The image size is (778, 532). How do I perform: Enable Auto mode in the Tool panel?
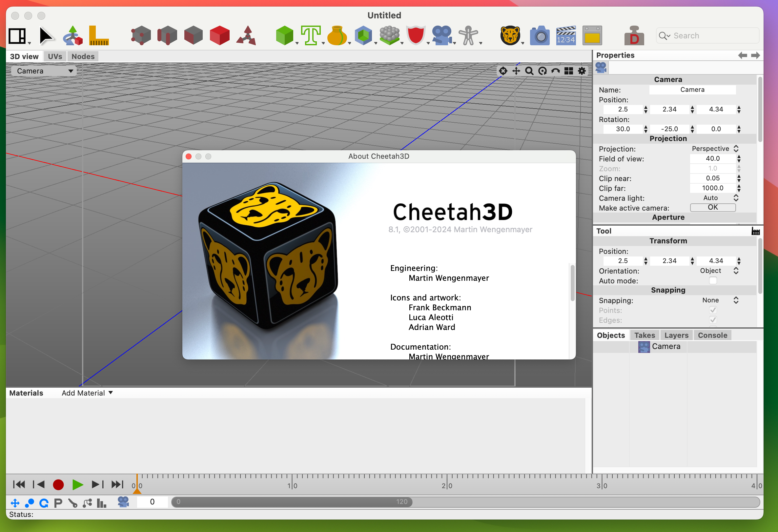click(x=713, y=280)
